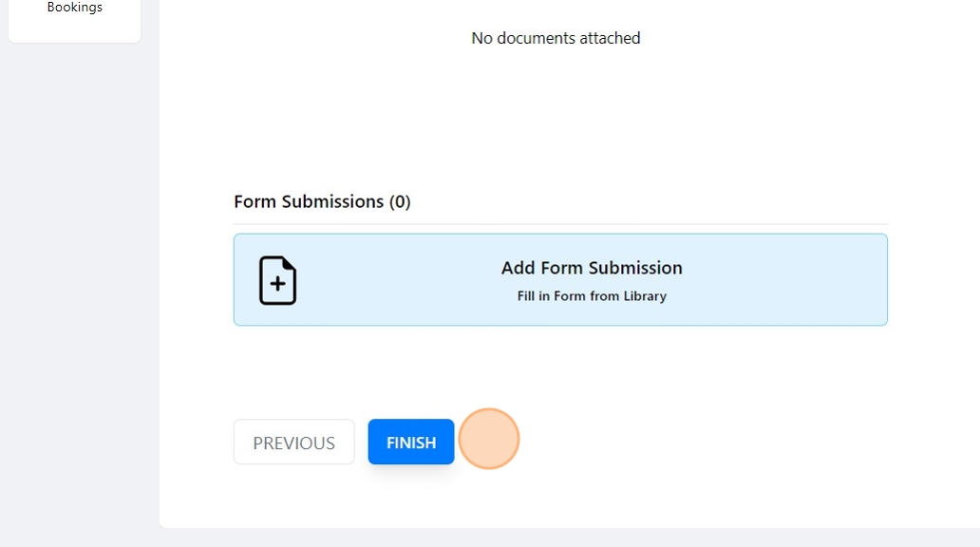Go back with the PREVIOUS button
The width and height of the screenshot is (980, 547).
[293, 443]
